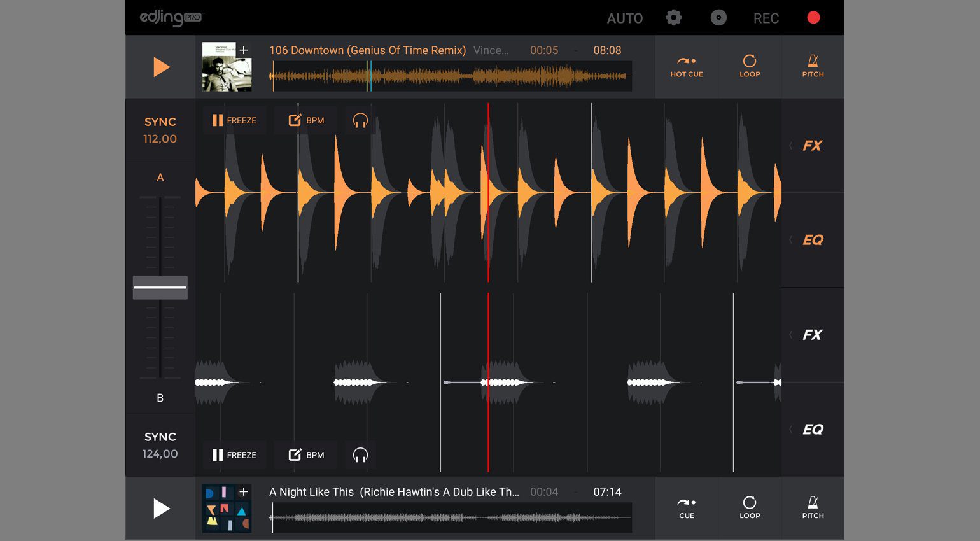Open Pitch panel for deck A
The height and width of the screenshot is (541, 980).
[x=813, y=67]
